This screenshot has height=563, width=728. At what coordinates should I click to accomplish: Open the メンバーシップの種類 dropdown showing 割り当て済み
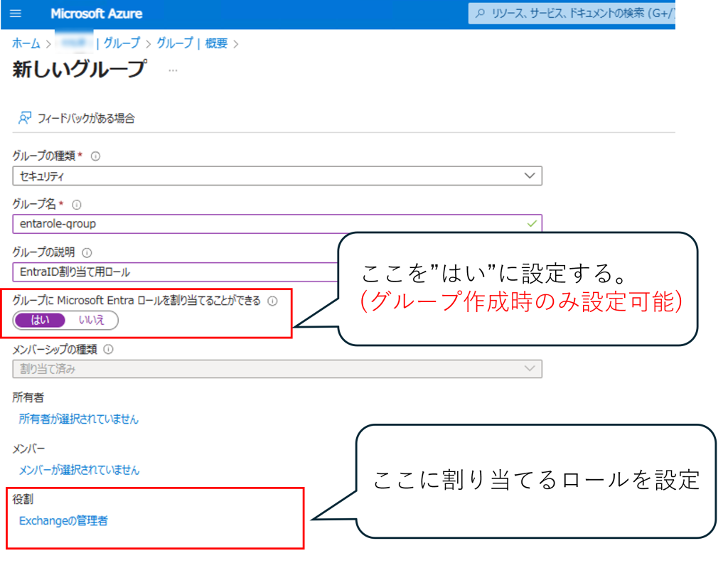(277, 369)
